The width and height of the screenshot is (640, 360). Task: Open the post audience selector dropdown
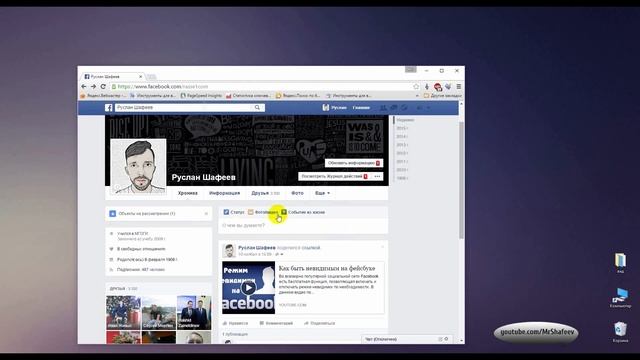279,254
